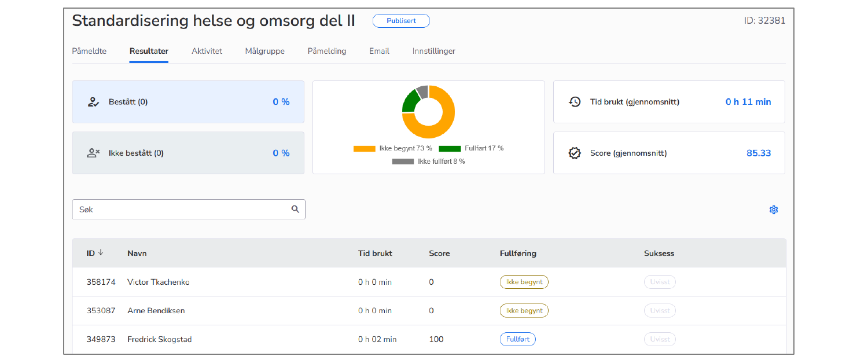Click the title Standardisering helse og omsorg del II
The height and width of the screenshot is (356, 868).
pos(214,21)
